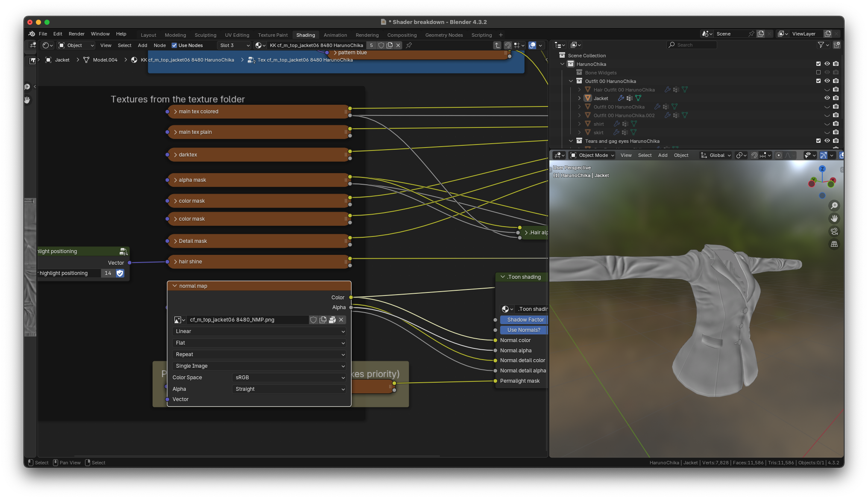Hide the Jacket object via eye icon

[827, 98]
